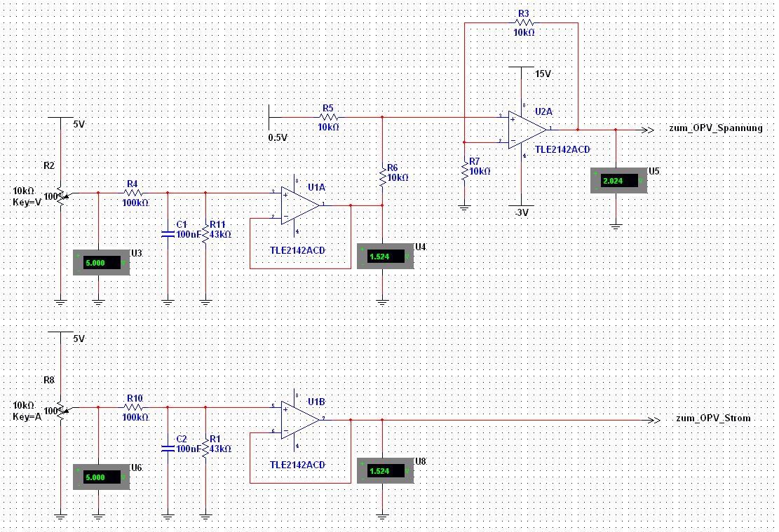Select resistor R11 43kΩ
779x532 pixels.
coord(205,233)
